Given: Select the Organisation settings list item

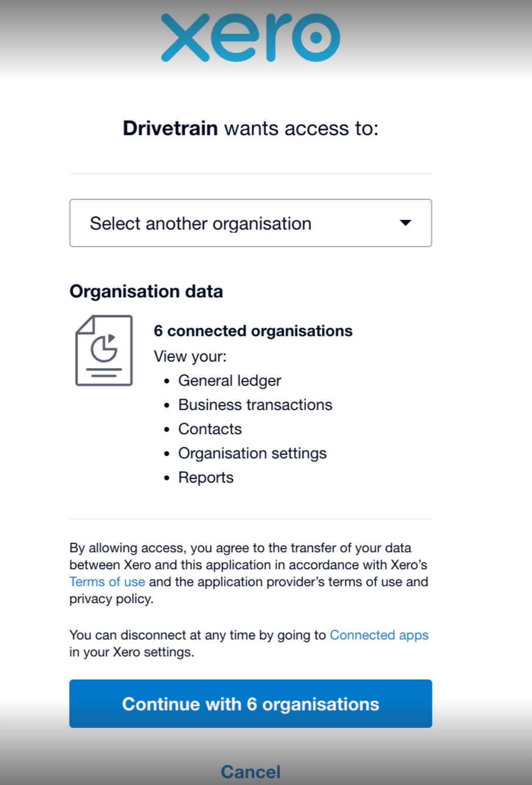Looking at the screenshot, I should pos(252,453).
